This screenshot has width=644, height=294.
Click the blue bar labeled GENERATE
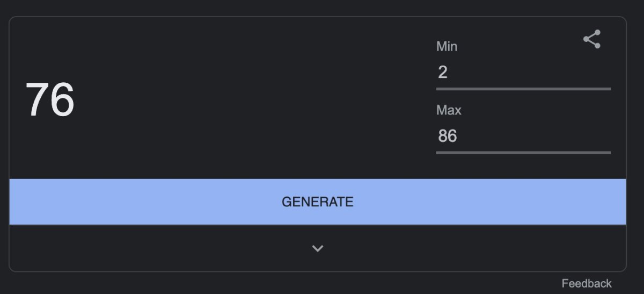coord(318,202)
